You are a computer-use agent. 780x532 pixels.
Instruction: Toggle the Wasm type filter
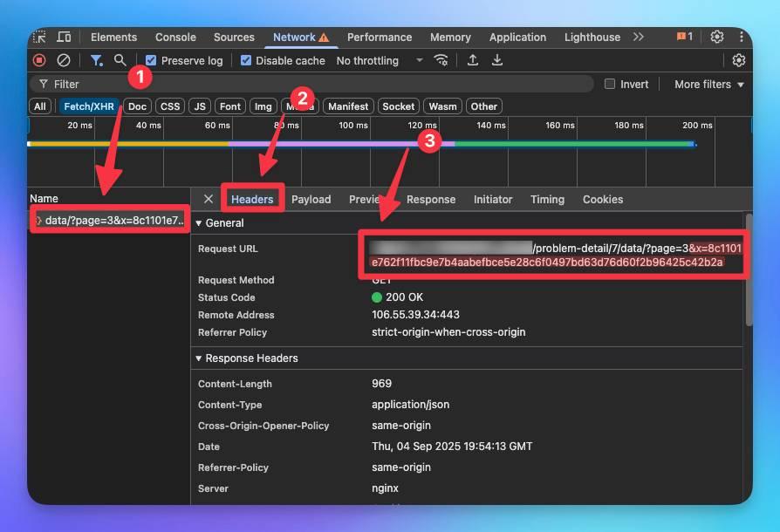(442, 106)
